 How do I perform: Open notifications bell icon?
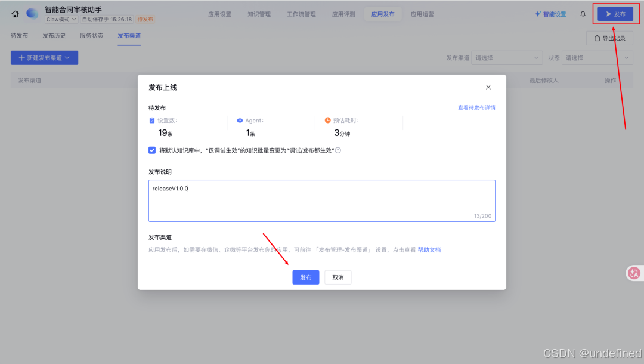pos(583,14)
